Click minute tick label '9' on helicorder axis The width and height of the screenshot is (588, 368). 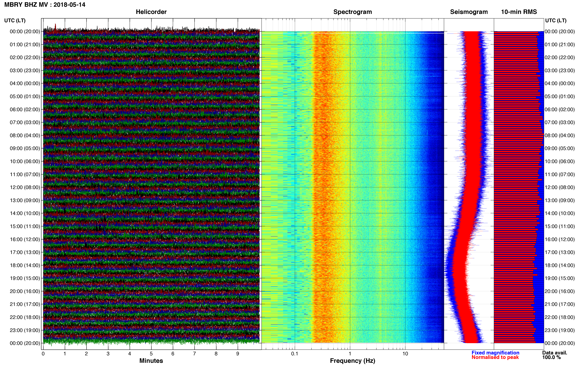click(x=238, y=354)
